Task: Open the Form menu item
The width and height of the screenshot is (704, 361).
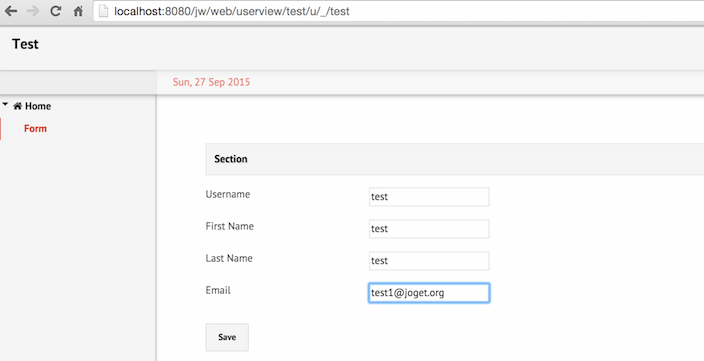Action: click(35, 129)
